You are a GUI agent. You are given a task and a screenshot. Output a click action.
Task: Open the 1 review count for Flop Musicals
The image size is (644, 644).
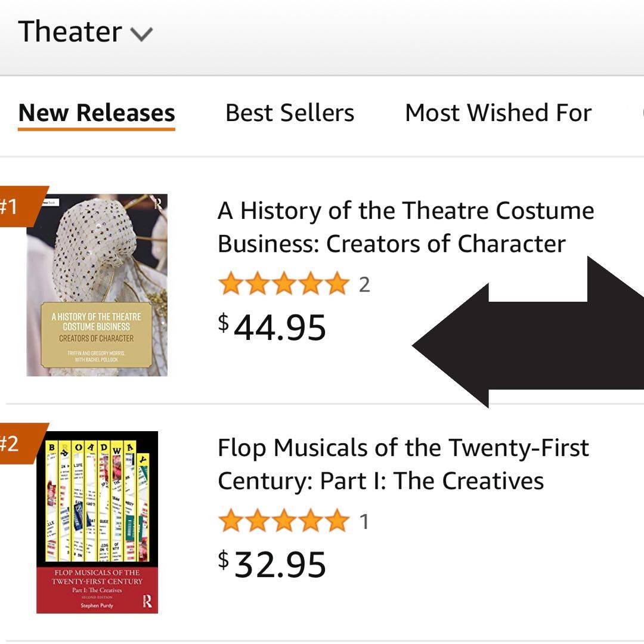click(364, 522)
